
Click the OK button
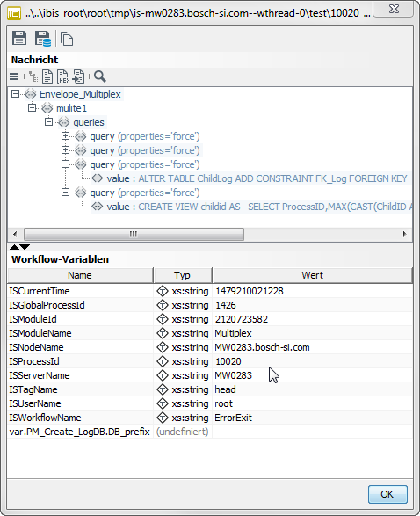[x=387, y=494]
